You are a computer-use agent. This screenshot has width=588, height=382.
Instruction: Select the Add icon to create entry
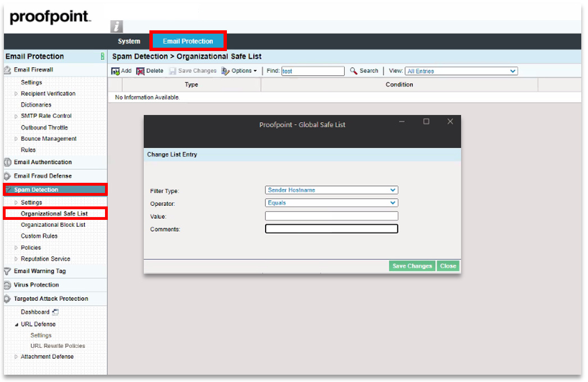[x=116, y=71]
